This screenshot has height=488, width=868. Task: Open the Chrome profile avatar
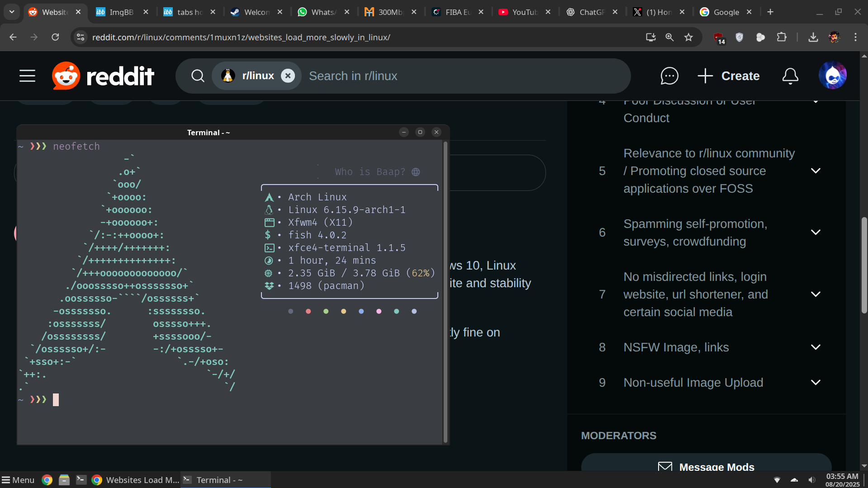click(x=834, y=37)
